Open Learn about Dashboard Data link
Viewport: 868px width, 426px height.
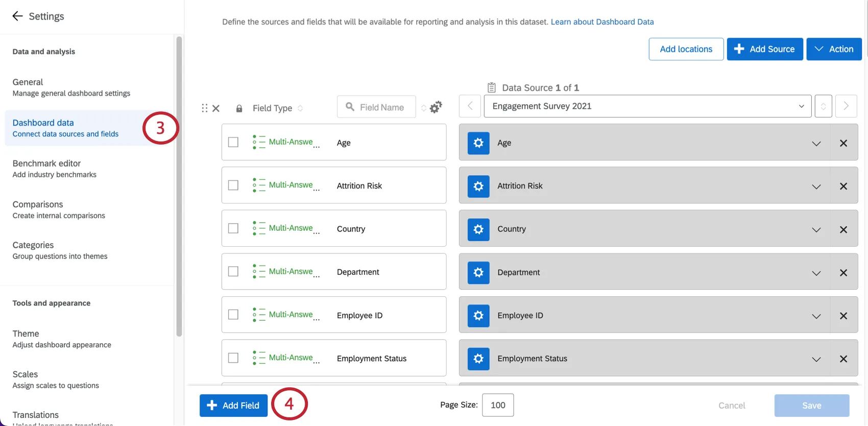pyautogui.click(x=602, y=22)
